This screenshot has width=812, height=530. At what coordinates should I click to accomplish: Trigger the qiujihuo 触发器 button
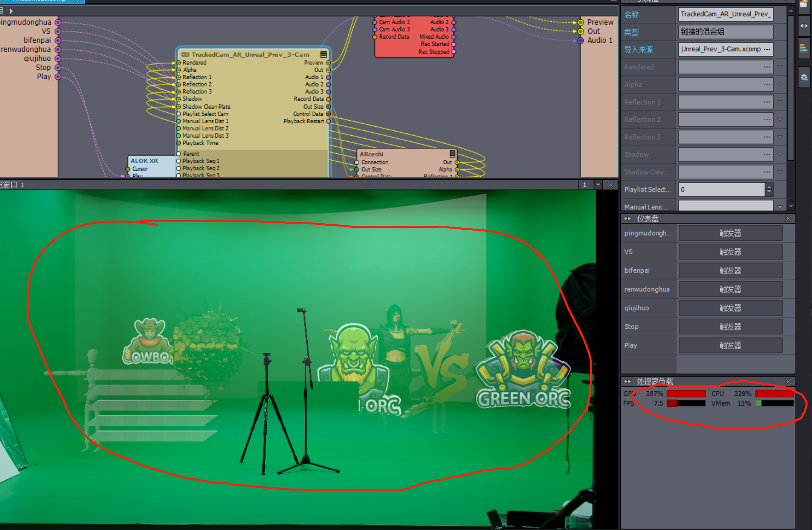click(730, 308)
